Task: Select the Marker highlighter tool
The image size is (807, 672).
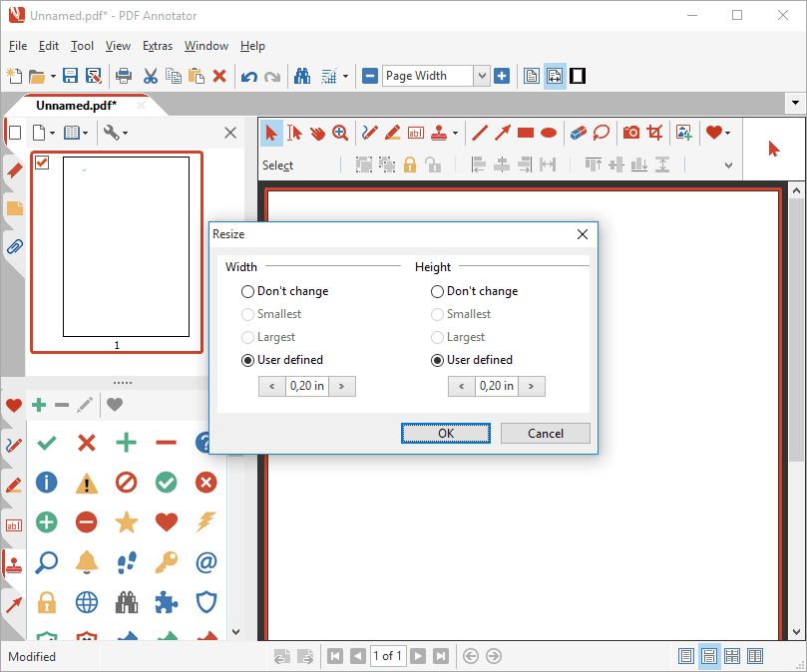Action: 393,133
